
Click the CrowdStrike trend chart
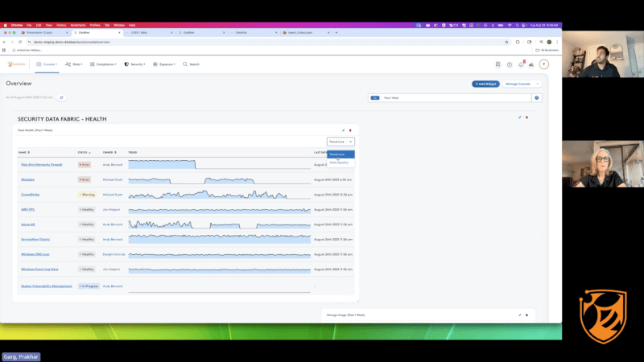tap(219, 195)
